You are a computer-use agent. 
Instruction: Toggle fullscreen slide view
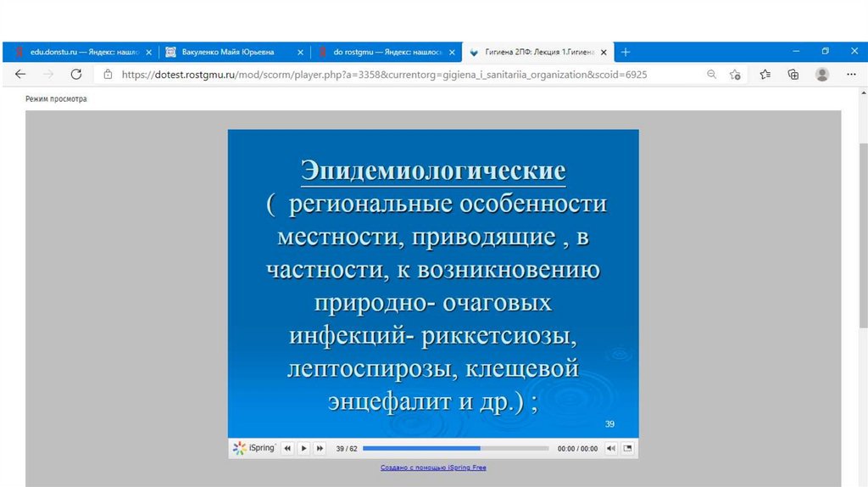tap(627, 448)
